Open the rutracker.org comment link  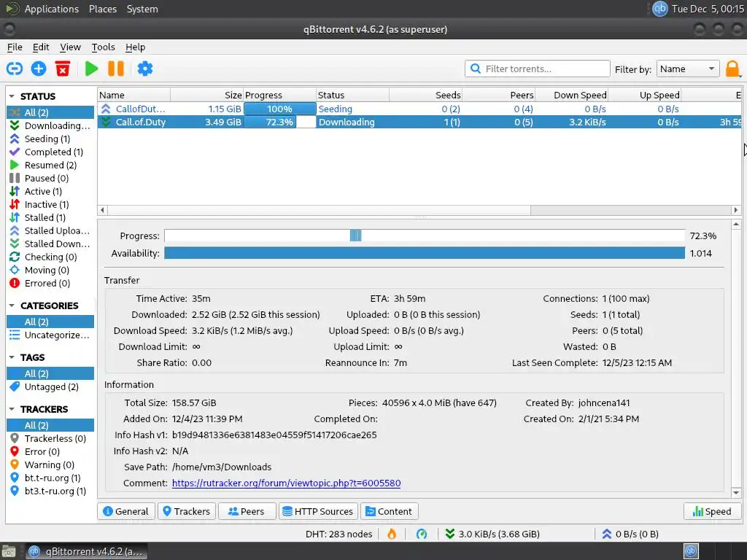(286, 483)
